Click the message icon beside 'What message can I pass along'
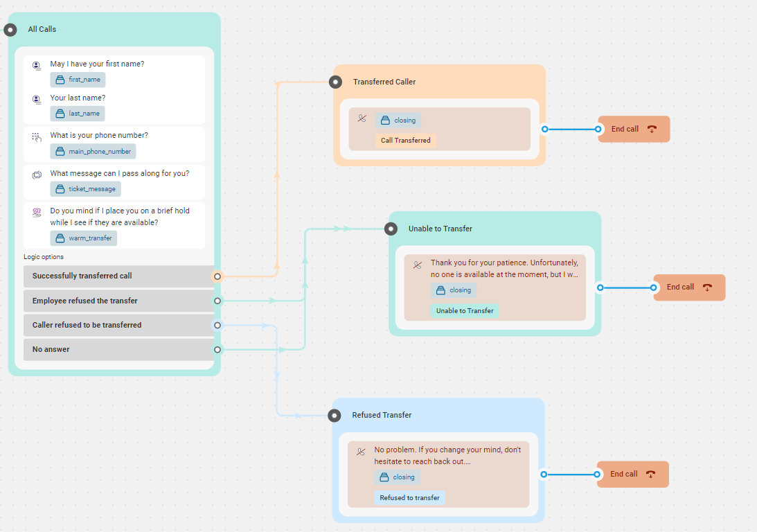Viewport: 757px width, 532px height. click(x=37, y=175)
